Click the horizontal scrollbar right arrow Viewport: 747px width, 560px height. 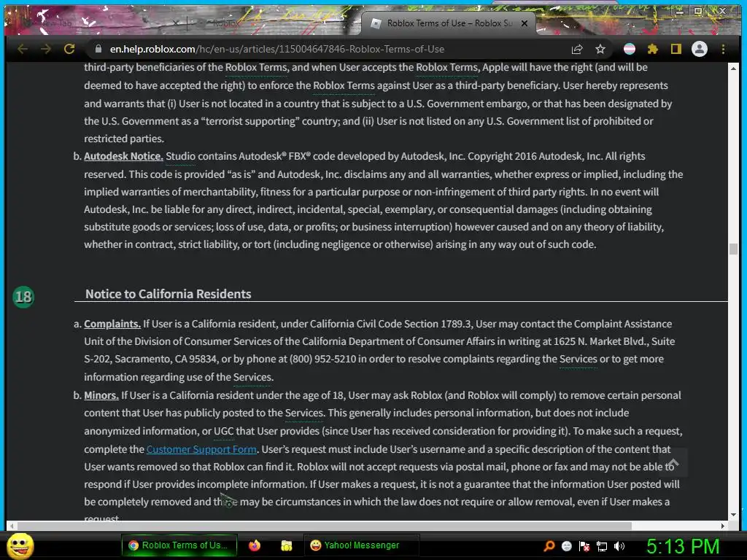pos(723,526)
